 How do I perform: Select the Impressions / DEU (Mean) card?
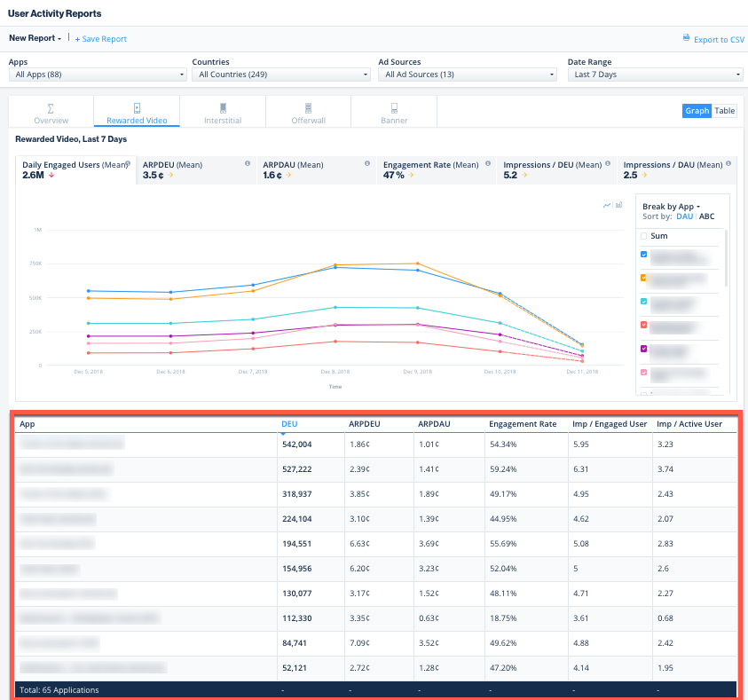click(556, 169)
